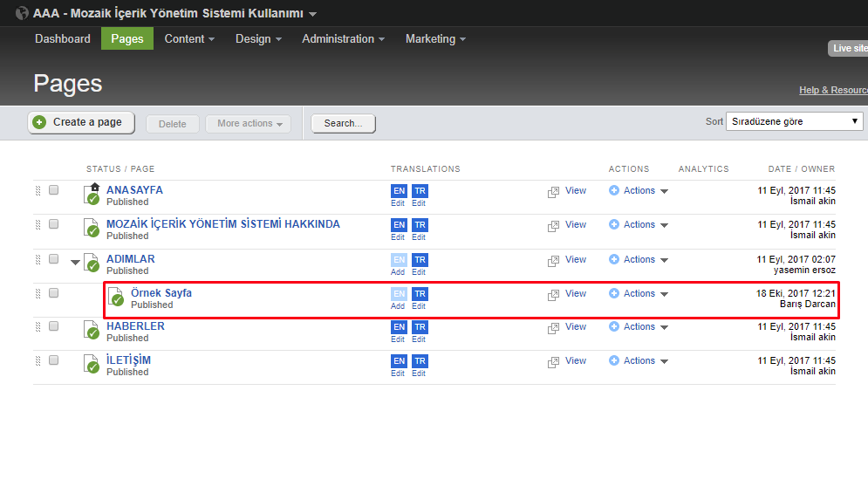This screenshot has width=868, height=500.
Task: Select the Pages tab in navigation
Action: 127,38
